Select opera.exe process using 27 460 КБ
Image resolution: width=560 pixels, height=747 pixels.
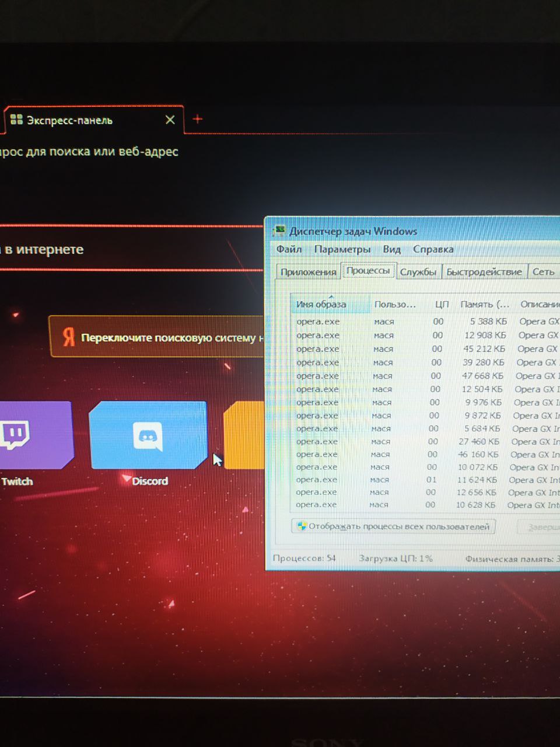[426, 442]
